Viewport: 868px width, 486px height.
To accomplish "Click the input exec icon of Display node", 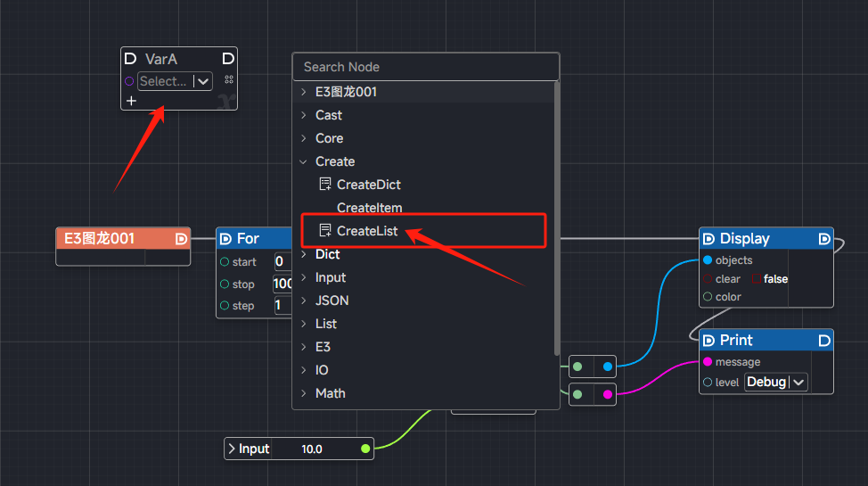I will 708,239.
